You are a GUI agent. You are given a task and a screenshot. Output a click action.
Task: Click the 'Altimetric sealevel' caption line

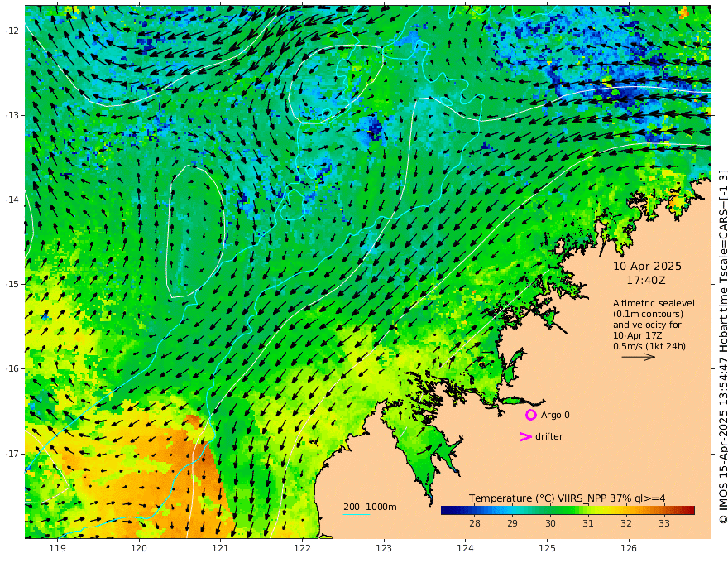(654, 303)
